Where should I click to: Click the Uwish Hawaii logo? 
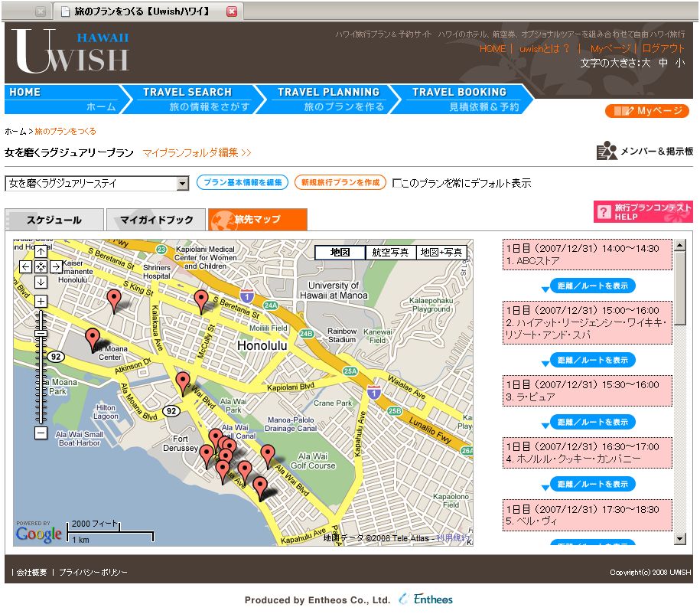pos(71,51)
